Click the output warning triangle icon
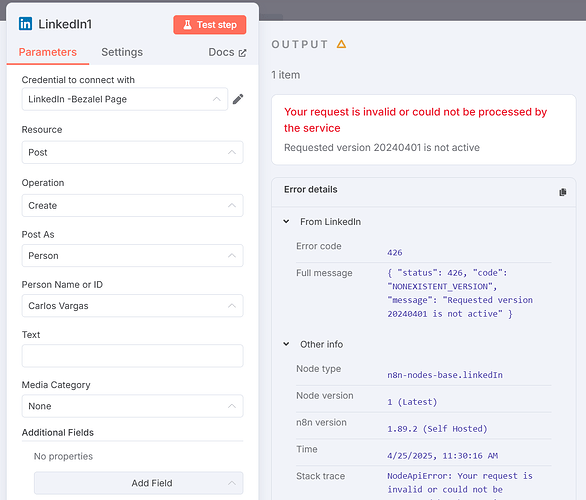This screenshot has width=586, height=500. (x=341, y=44)
